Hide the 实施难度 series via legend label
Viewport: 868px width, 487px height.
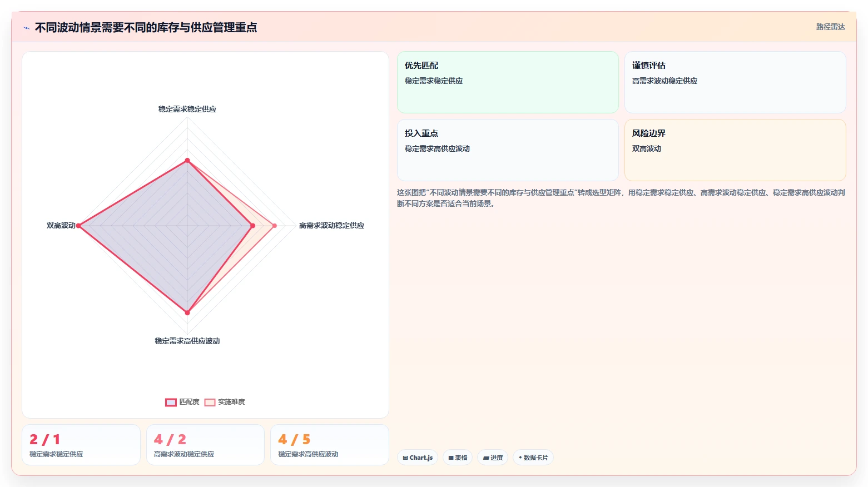231,402
